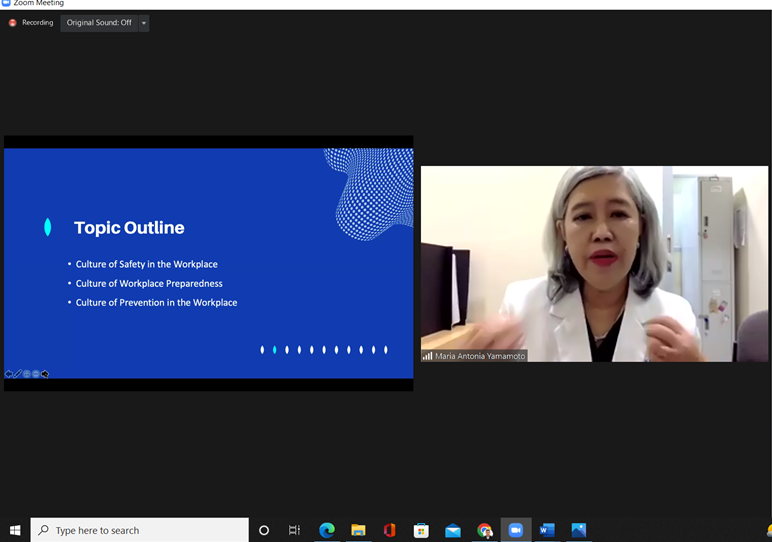The image size is (772, 542).
Task: Click the Maria Antonia Yamamoto name label
Action: (x=480, y=356)
